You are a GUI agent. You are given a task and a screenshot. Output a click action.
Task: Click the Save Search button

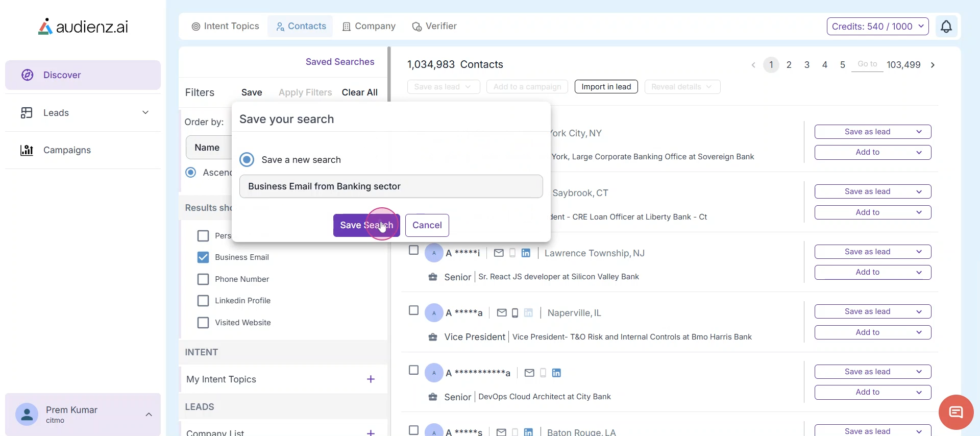pos(366,225)
